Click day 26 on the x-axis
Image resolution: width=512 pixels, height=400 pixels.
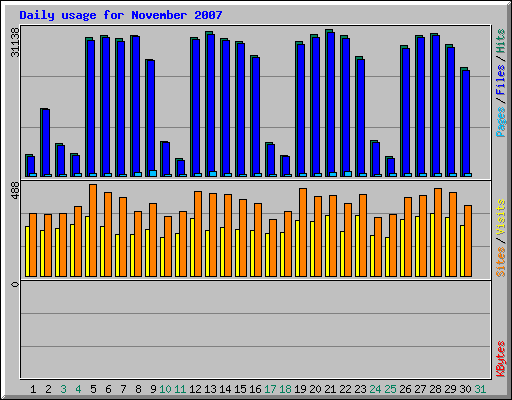[405, 389]
